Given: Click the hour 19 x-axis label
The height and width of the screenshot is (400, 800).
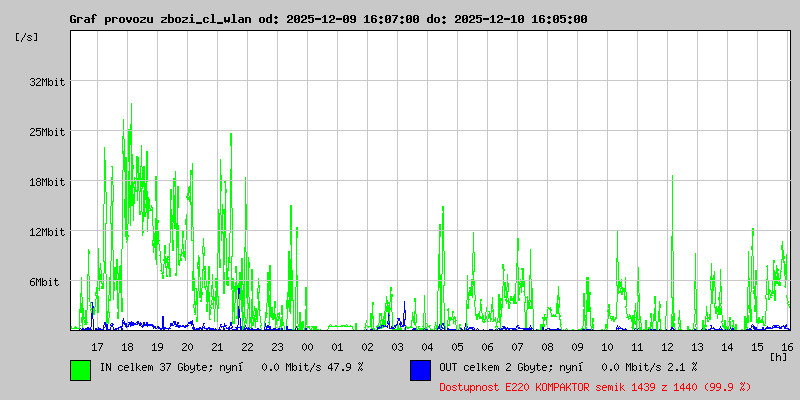Looking at the screenshot, I should tap(157, 347).
